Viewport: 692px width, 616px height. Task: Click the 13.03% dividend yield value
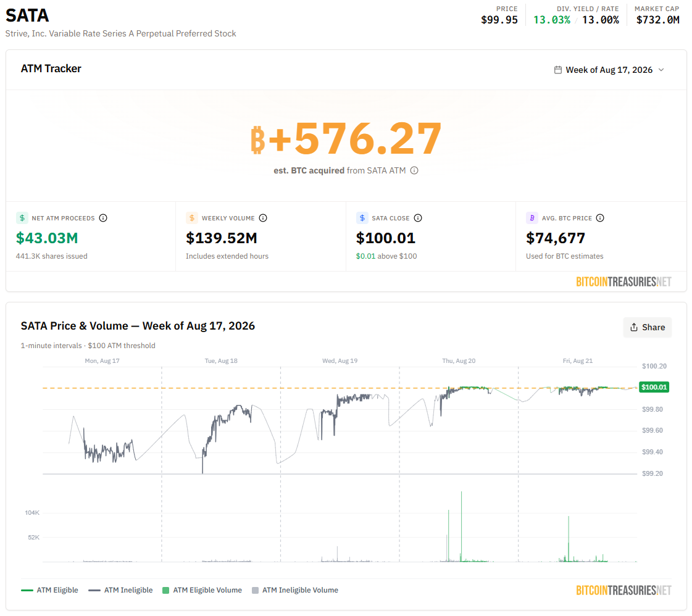pos(552,20)
